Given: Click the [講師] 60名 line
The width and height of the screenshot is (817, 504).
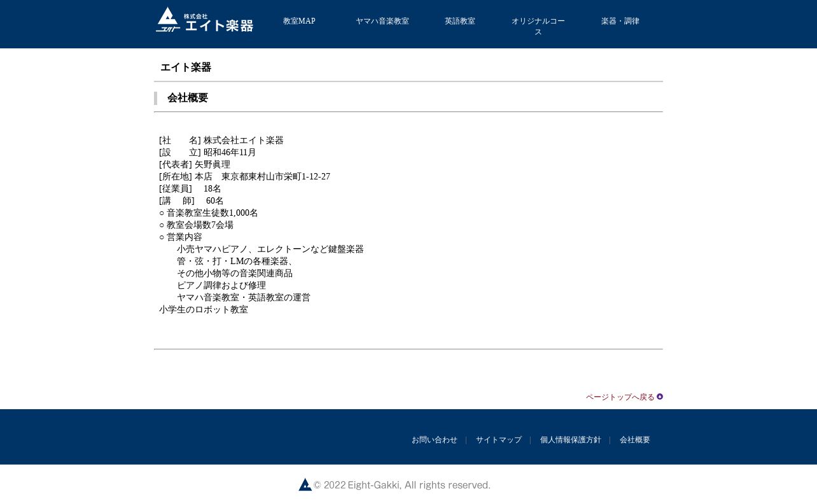Looking at the screenshot, I should (x=192, y=201).
